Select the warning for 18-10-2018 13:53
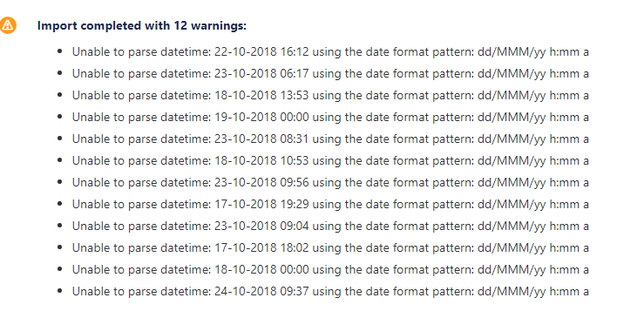The width and height of the screenshot is (644, 318). 330,95
